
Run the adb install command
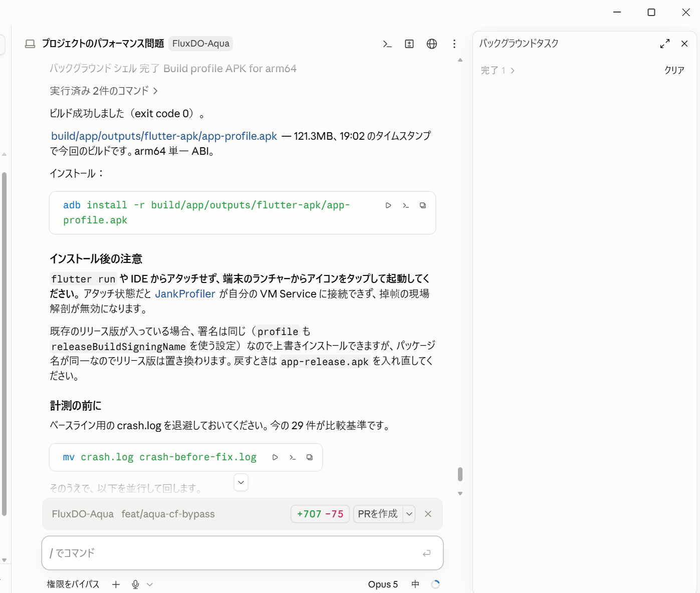click(x=388, y=205)
